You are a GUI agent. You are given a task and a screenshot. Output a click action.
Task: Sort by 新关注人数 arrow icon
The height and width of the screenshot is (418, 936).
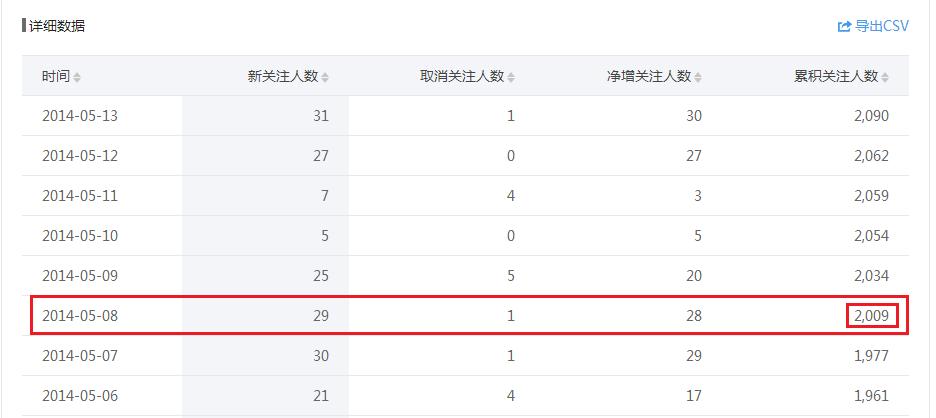tap(325, 77)
